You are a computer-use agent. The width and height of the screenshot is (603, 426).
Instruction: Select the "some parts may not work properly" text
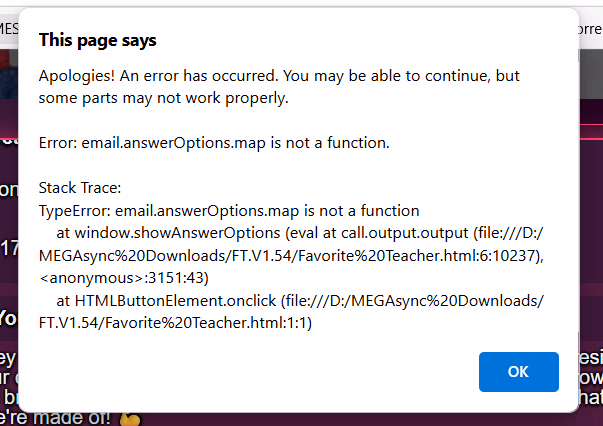tap(163, 98)
